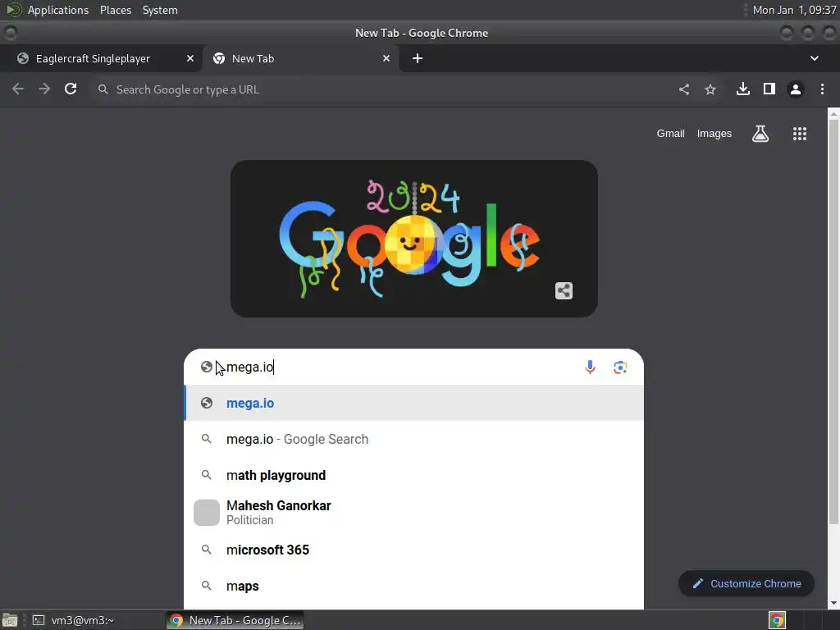Reload the current page
Image resolution: width=840 pixels, height=630 pixels.
71,89
